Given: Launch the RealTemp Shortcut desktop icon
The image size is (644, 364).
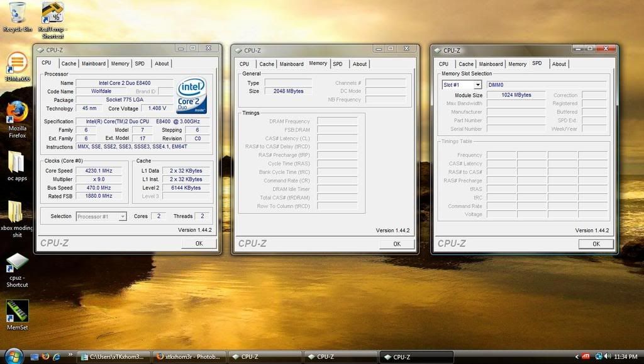Looking at the screenshot, I should coord(53,20).
